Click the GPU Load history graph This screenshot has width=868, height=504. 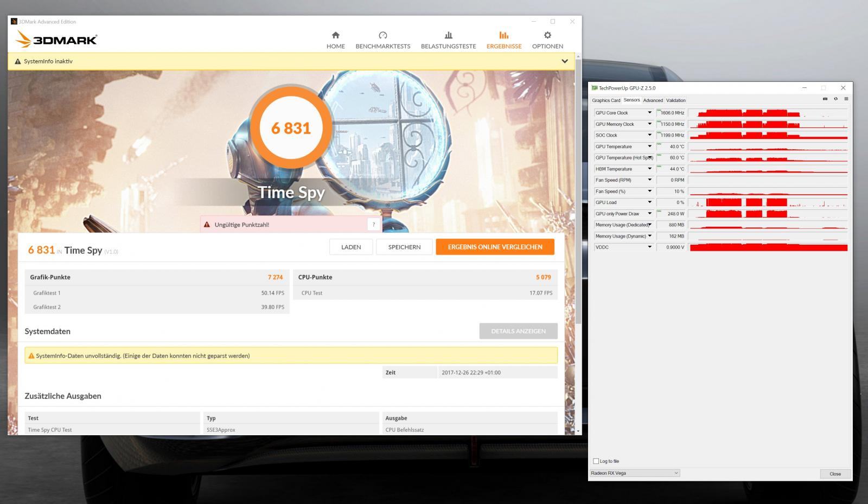pyautogui.click(x=768, y=202)
